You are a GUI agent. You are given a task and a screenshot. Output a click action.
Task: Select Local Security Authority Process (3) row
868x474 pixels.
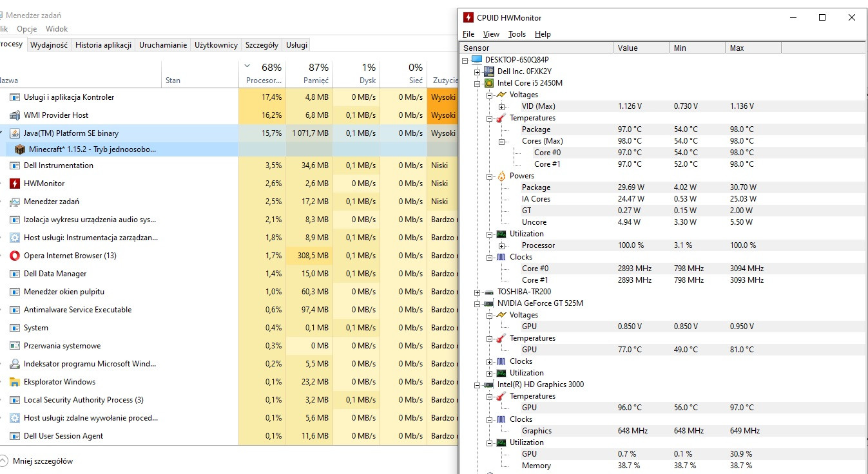[x=229, y=400]
